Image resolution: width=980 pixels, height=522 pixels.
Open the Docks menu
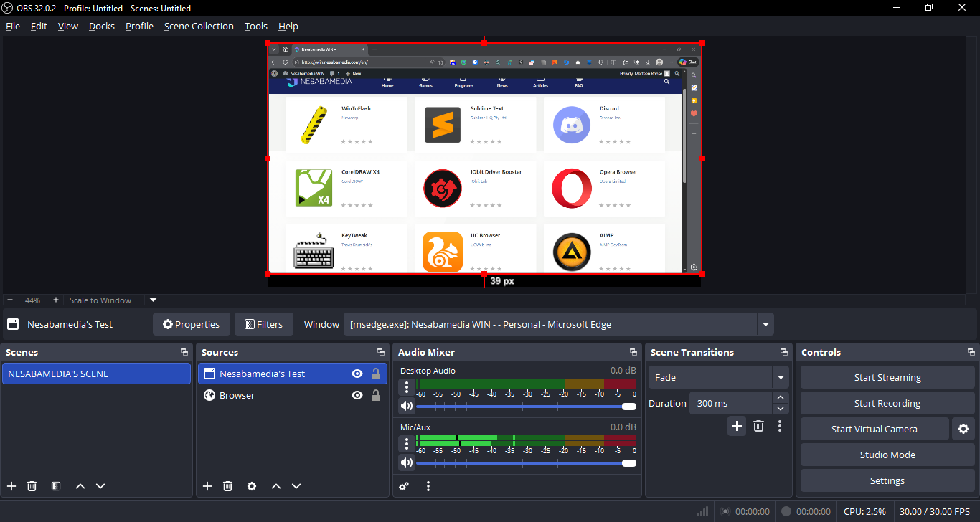pos(102,26)
